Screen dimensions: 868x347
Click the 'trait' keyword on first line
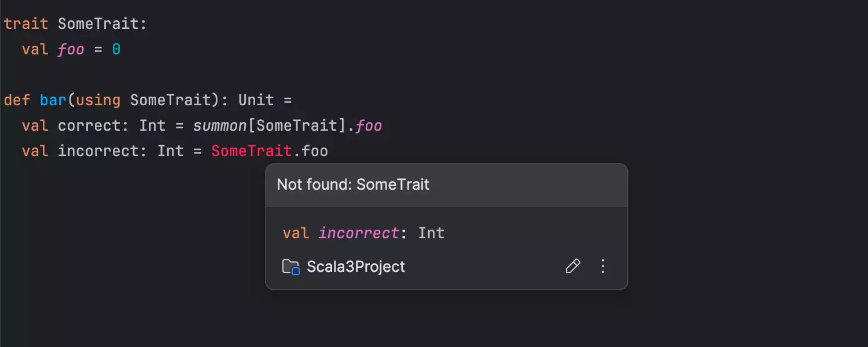(26, 24)
